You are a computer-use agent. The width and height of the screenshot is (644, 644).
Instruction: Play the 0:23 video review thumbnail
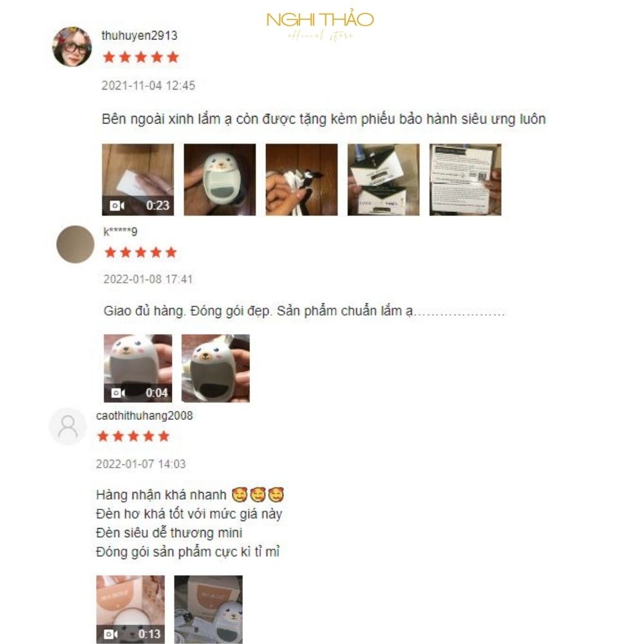point(138,180)
